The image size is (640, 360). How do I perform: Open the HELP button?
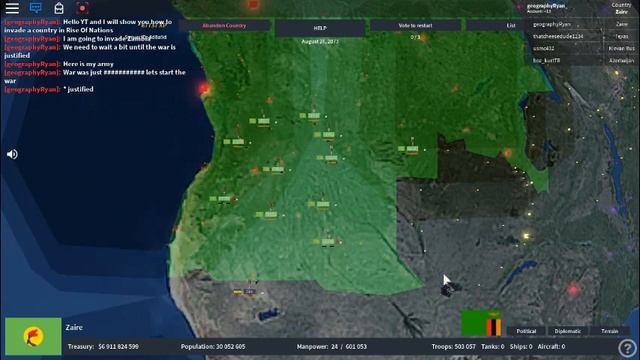pos(320,28)
